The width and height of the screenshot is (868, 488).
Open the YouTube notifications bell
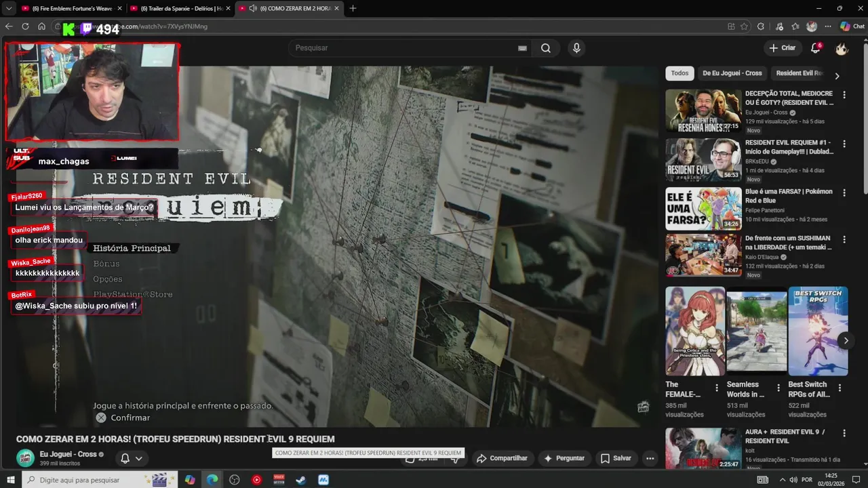click(816, 48)
